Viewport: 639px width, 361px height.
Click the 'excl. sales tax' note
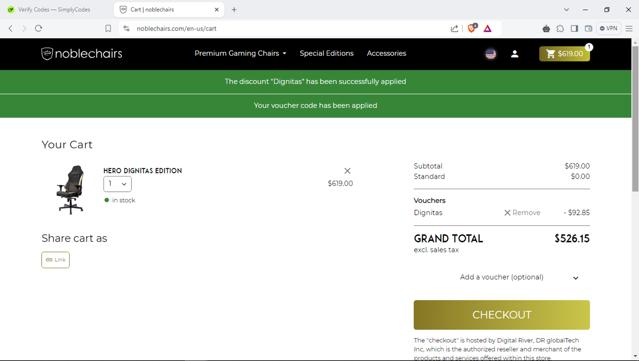coord(436,250)
